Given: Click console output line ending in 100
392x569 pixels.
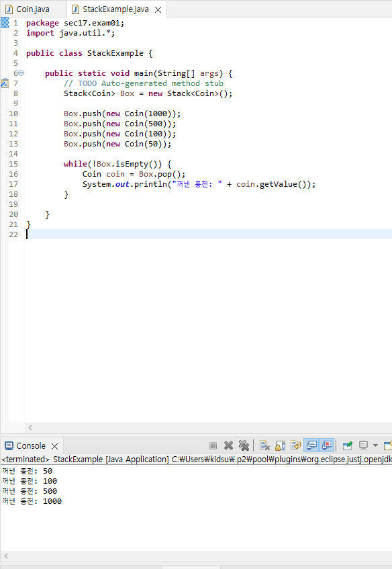Looking at the screenshot, I should 30,481.
